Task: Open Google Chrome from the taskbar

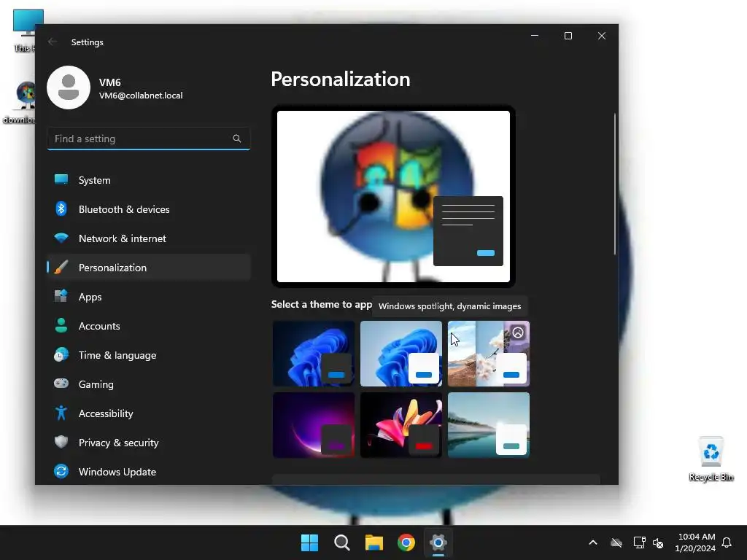Action: [x=406, y=542]
